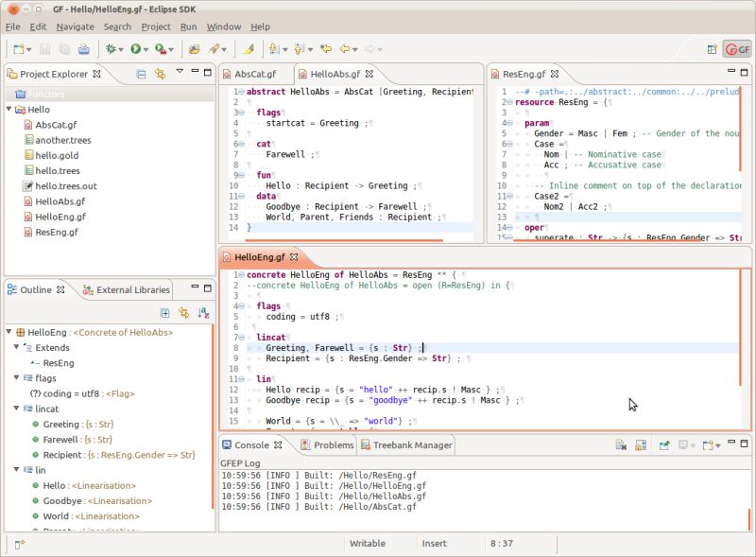
Task: Clear the GFEP Log in the Console toolbar
Action: click(x=623, y=444)
